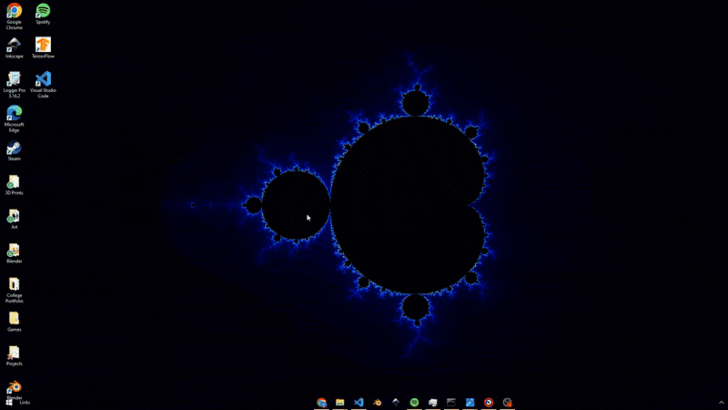The image size is (728, 410).
Task: Switch to Visual Studio Code in taskbar
Action: click(358, 402)
